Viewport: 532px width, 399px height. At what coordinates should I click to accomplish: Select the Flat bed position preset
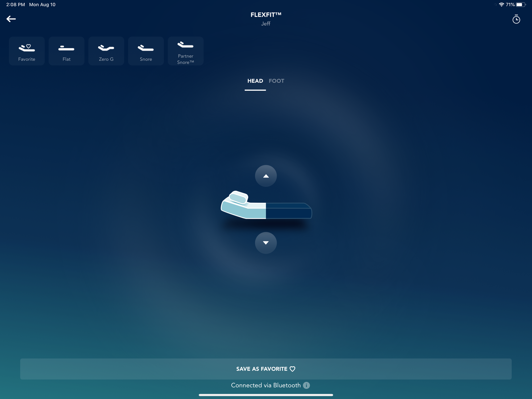click(x=66, y=51)
